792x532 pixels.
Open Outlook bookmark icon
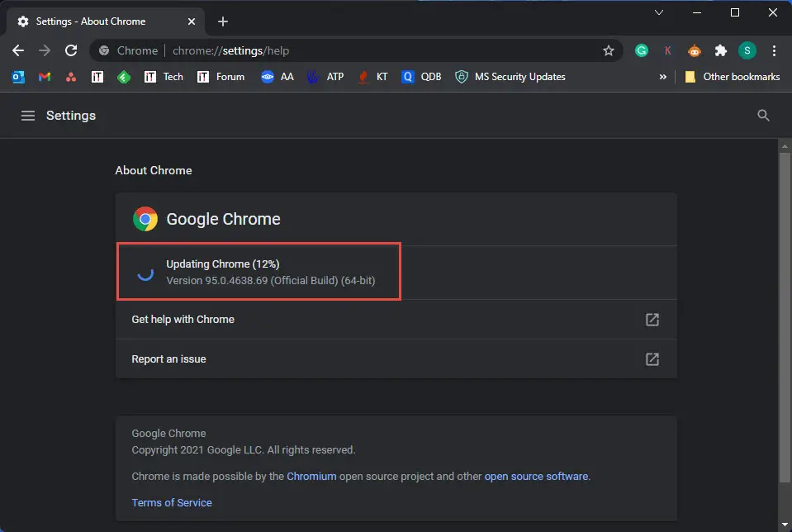pos(18,77)
